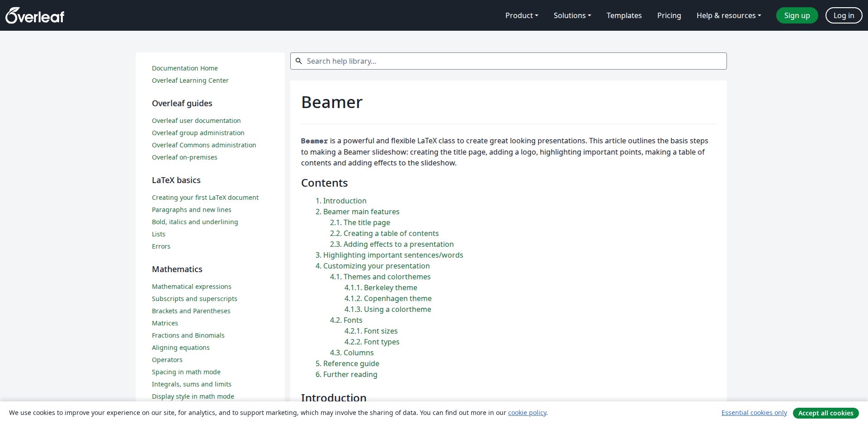The width and height of the screenshot is (868, 424).
Task: Choose Essential cookies only
Action: pos(754,413)
